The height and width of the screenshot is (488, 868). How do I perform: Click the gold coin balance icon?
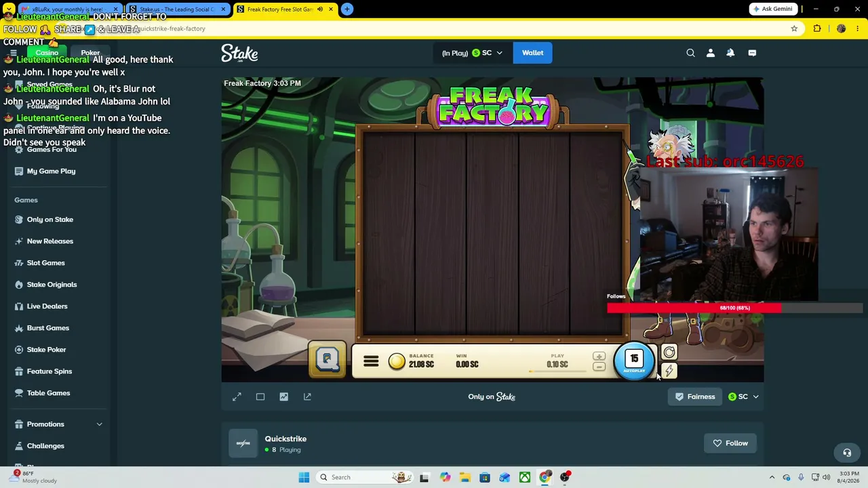[397, 361]
